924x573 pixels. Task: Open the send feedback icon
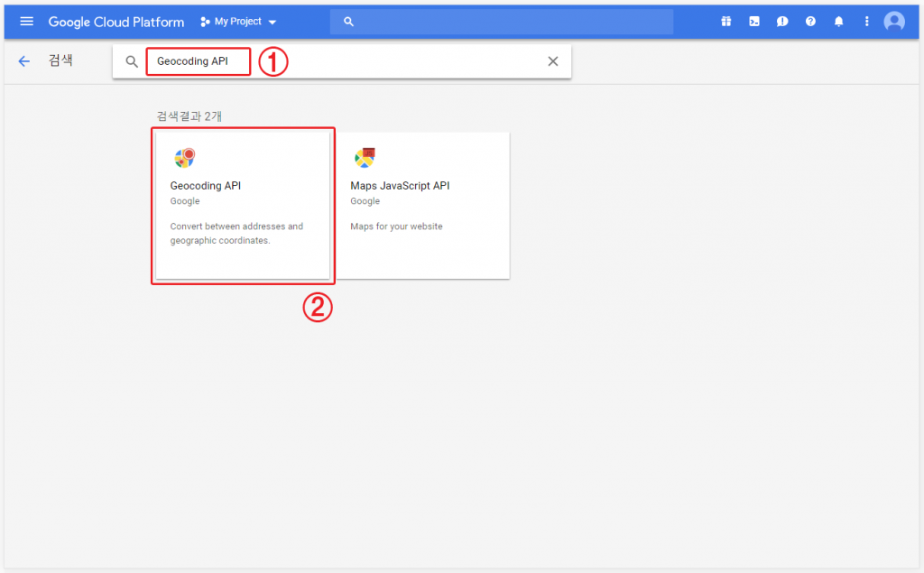pos(782,22)
